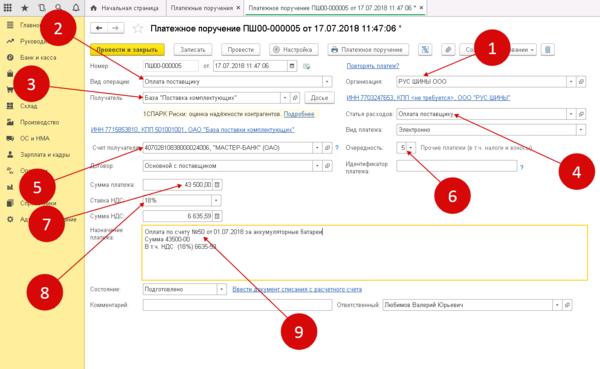The width and height of the screenshot is (600, 369).
Task: Click the Отчеты bar chart sidebar icon
Action: click(x=10, y=187)
